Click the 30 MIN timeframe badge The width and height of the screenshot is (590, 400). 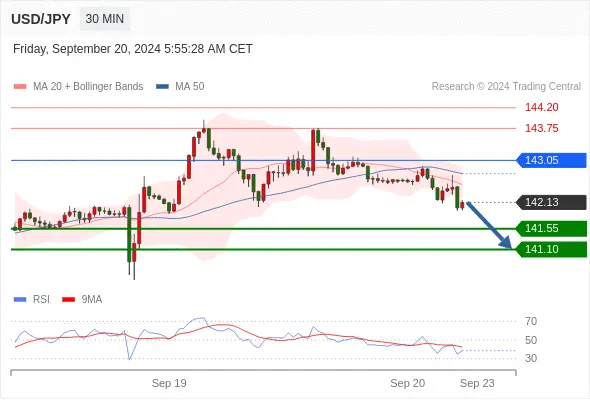pyautogui.click(x=105, y=19)
